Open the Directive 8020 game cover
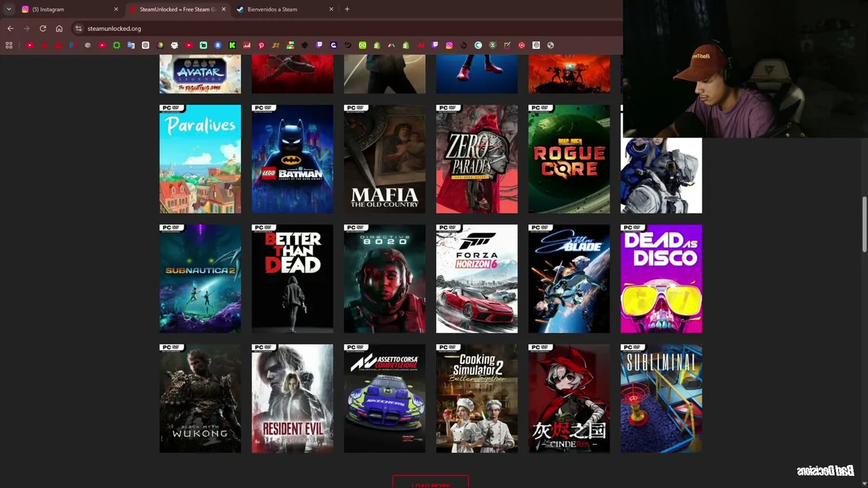The height and width of the screenshot is (488, 868). tap(384, 279)
